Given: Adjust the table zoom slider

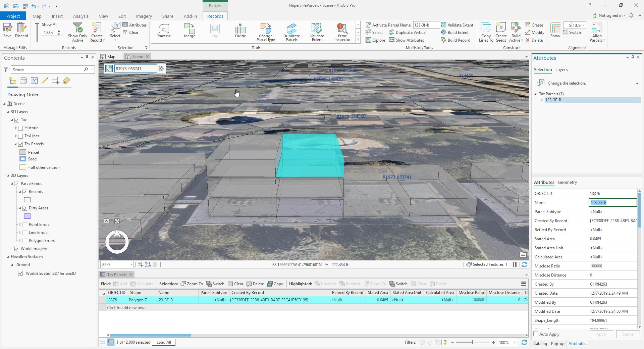Looking at the screenshot, I should (473, 343).
